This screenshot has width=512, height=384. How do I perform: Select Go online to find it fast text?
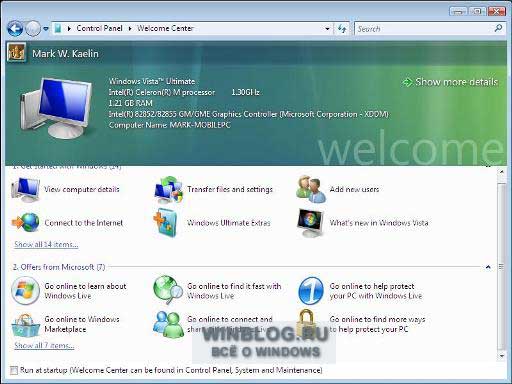point(234,291)
